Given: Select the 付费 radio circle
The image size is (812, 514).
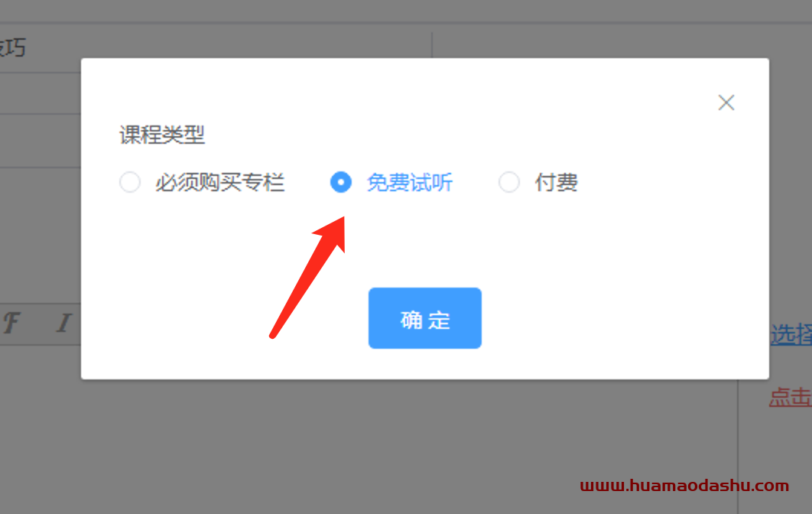Looking at the screenshot, I should pyautogui.click(x=509, y=182).
